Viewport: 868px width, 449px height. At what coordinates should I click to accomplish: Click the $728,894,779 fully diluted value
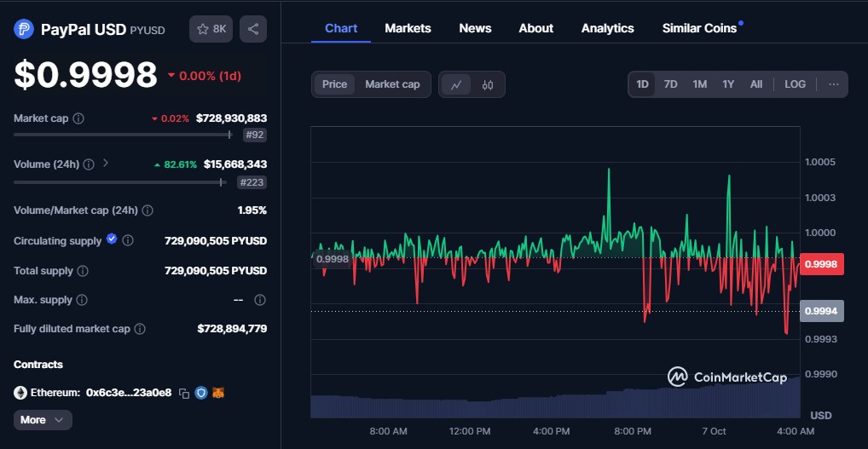click(x=232, y=329)
